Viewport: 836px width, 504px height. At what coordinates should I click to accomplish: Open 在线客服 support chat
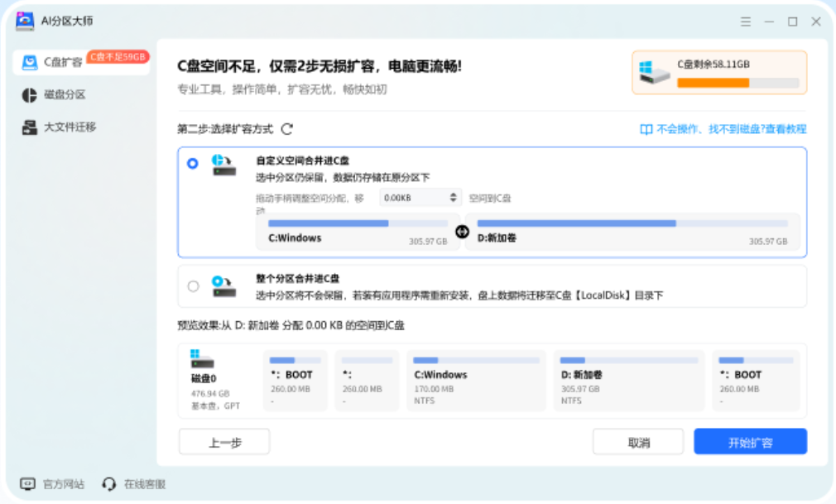pyautogui.click(x=145, y=484)
